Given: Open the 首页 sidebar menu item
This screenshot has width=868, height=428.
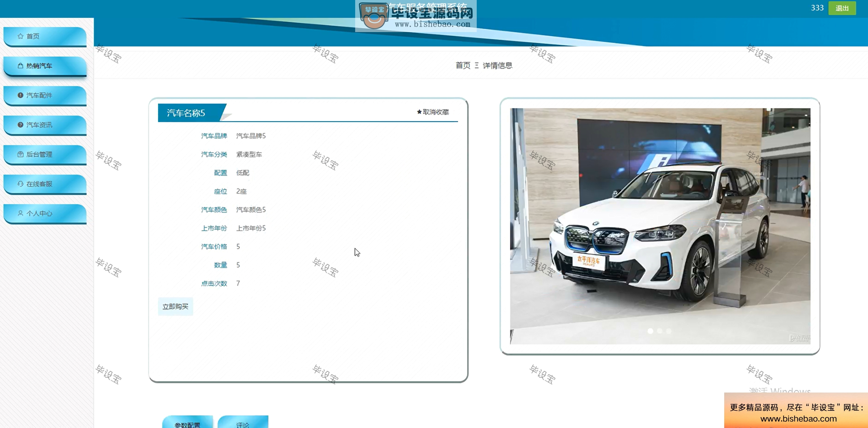Looking at the screenshot, I should click(45, 36).
